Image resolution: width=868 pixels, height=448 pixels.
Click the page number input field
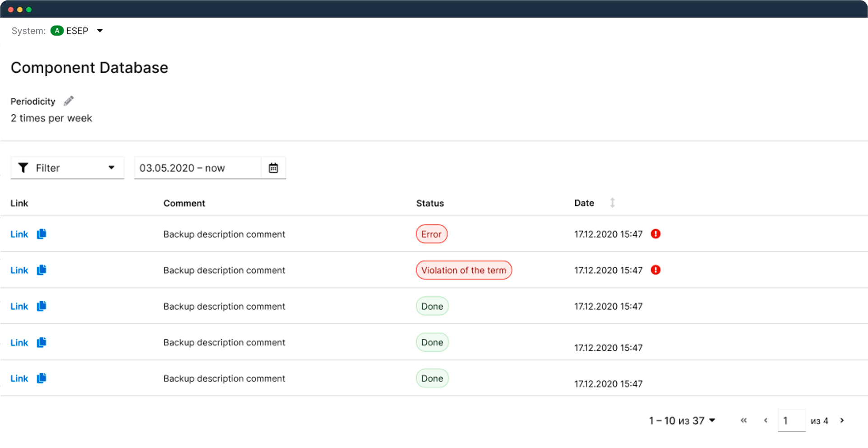[792, 420]
